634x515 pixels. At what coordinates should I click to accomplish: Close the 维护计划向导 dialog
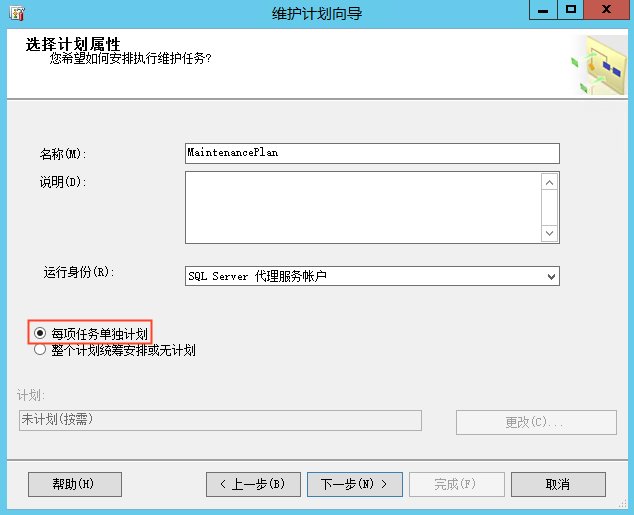607,10
